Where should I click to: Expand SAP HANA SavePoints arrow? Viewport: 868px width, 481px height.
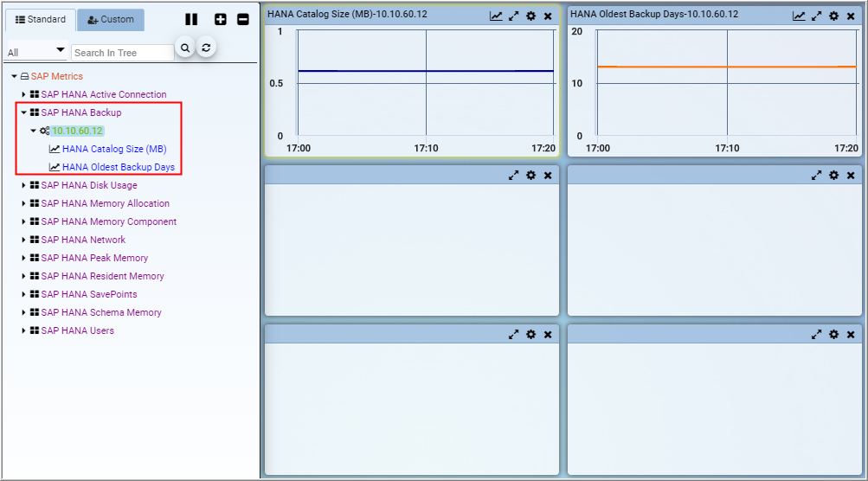[x=24, y=294]
